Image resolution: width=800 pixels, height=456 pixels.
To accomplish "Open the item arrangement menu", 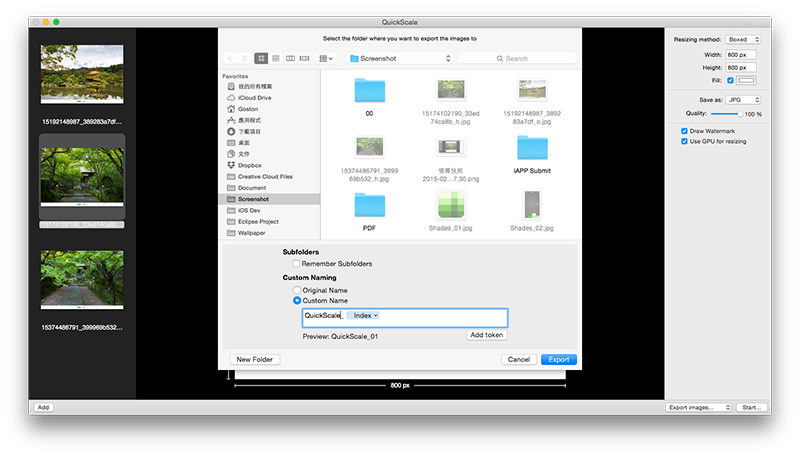I will 326,58.
